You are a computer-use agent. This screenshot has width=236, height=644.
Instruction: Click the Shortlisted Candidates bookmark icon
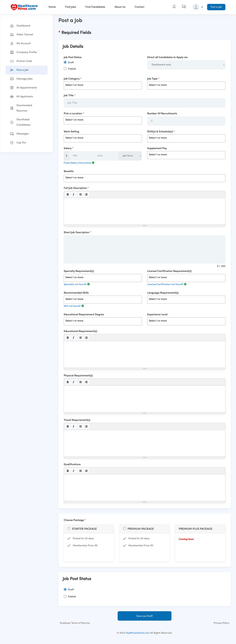click(x=12, y=122)
